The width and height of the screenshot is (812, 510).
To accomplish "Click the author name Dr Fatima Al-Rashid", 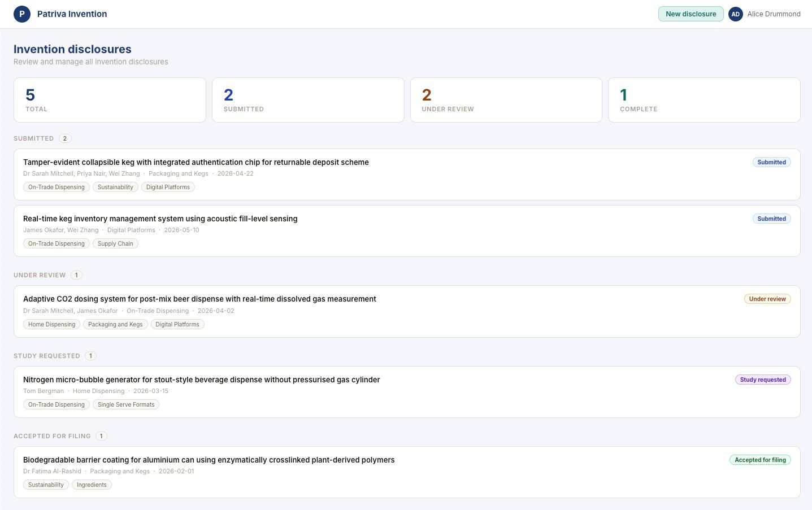I will tap(52, 471).
